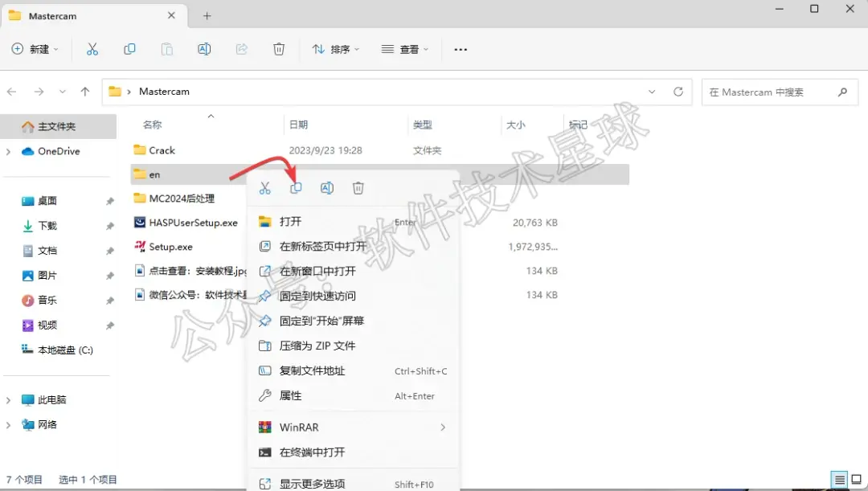This screenshot has height=491, width=868.
Task: Select 复制文件地址 in context menu
Action: [x=353, y=371]
